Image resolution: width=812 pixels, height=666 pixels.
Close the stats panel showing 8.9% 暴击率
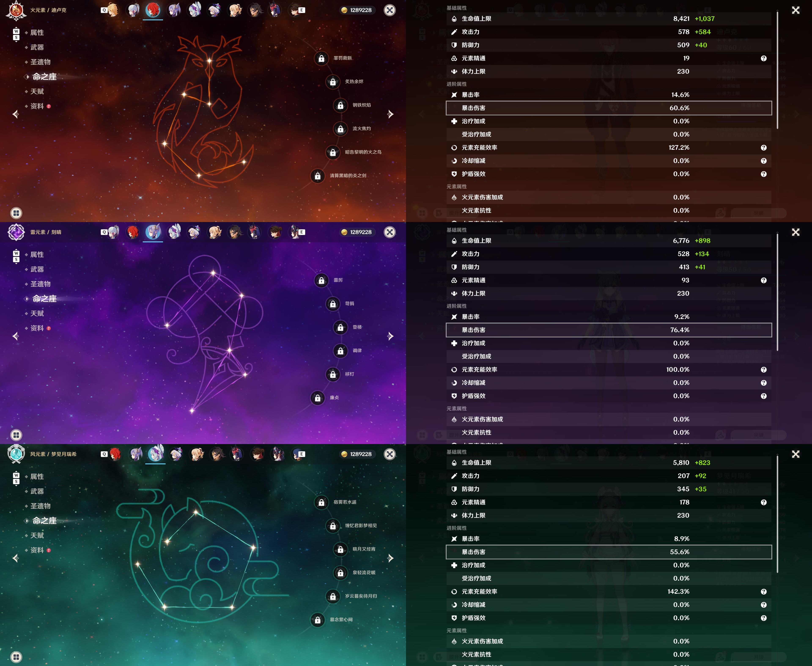click(x=796, y=454)
